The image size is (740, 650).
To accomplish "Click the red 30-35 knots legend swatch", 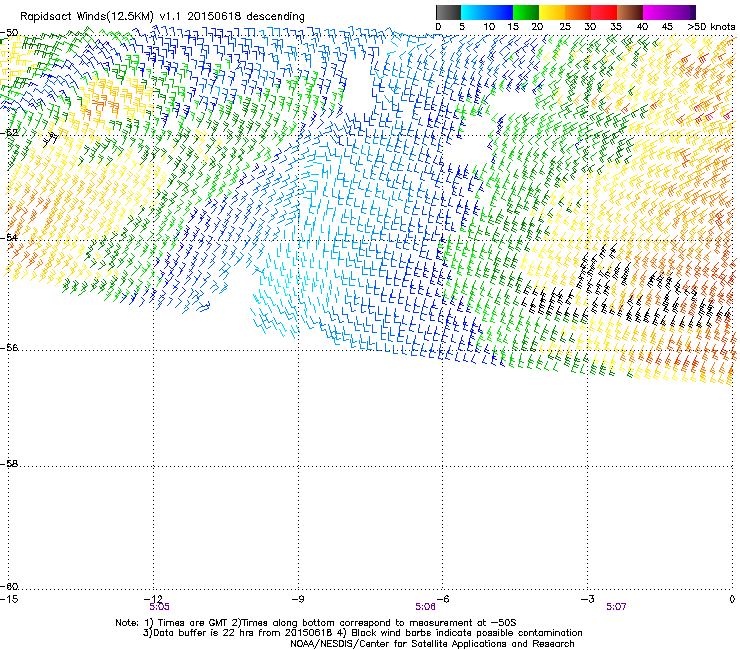I will pyautogui.click(x=604, y=12).
